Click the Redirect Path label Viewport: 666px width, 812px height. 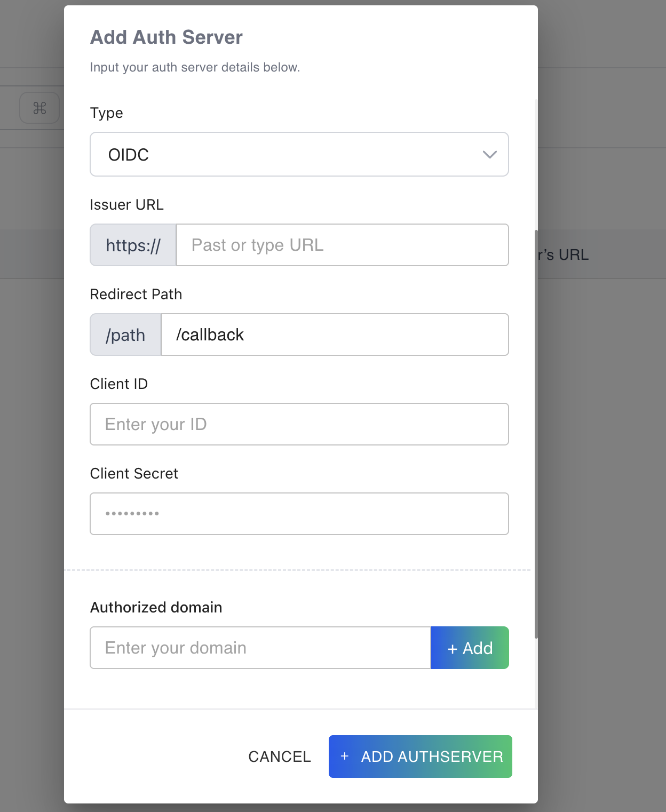click(136, 294)
